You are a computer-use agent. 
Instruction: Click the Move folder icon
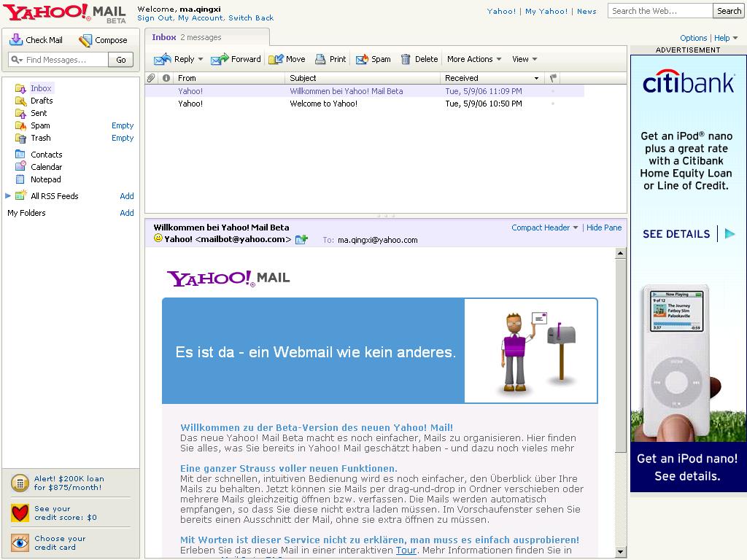coord(276,59)
